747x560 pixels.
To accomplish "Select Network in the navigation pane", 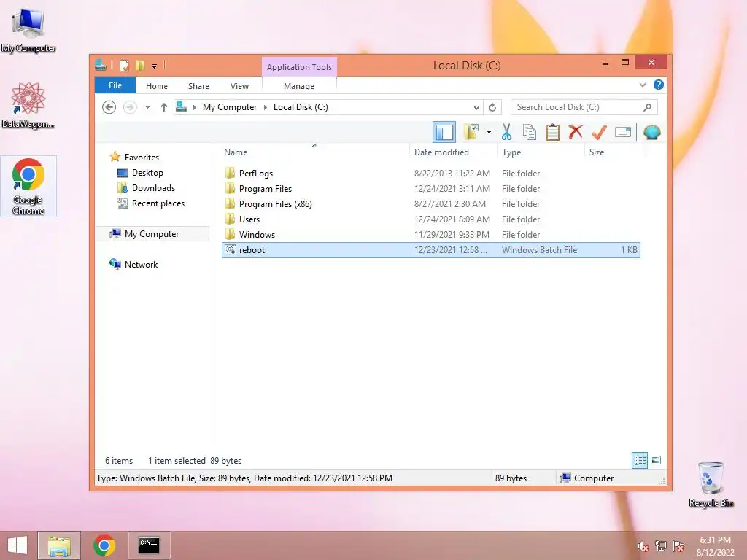I will click(x=141, y=264).
